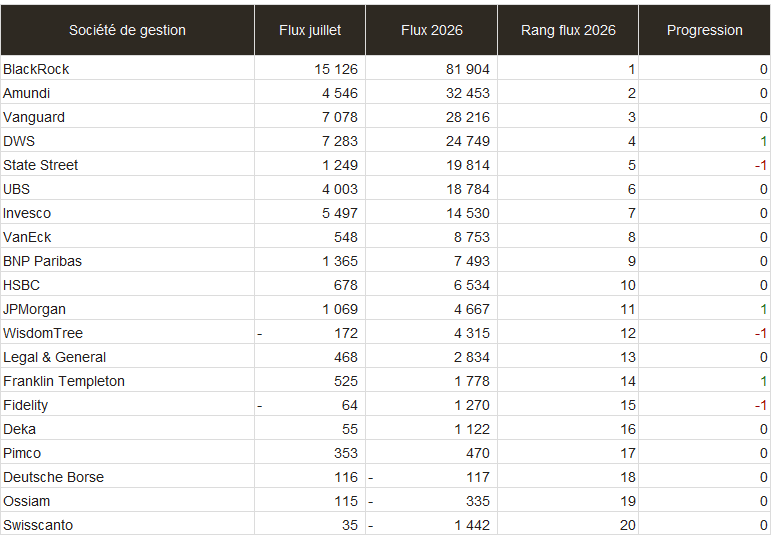This screenshot has width=772, height=535.
Task: Click the Progression column header
Action: pos(705,30)
